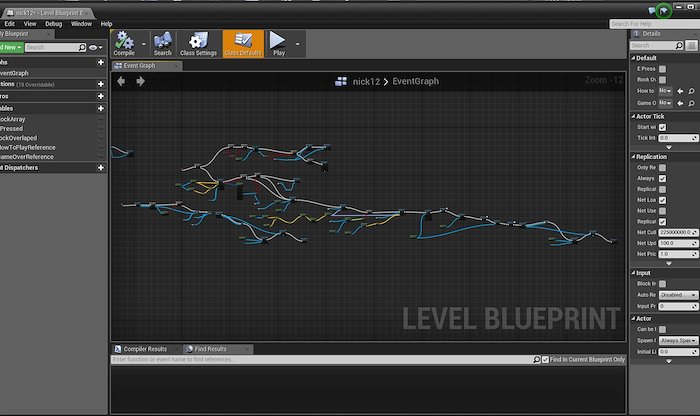
Task: Click the nick12 blueprint breadcrumb icon
Action: [x=341, y=81]
